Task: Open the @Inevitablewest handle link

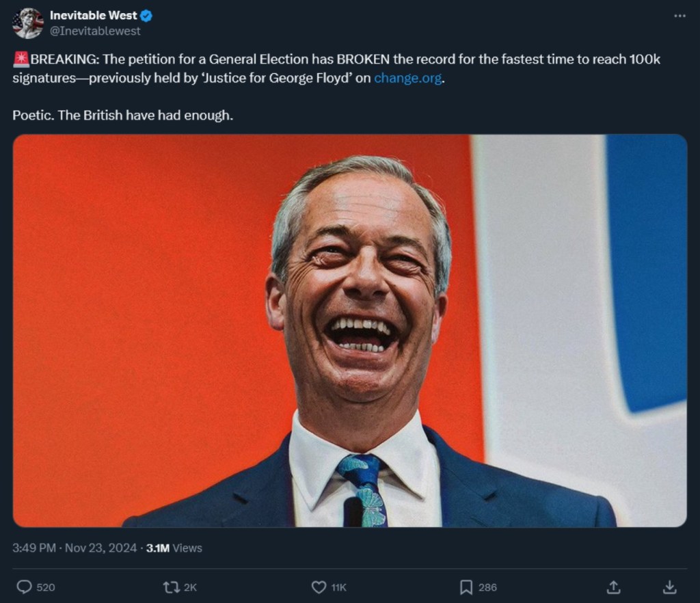Action: click(95, 31)
